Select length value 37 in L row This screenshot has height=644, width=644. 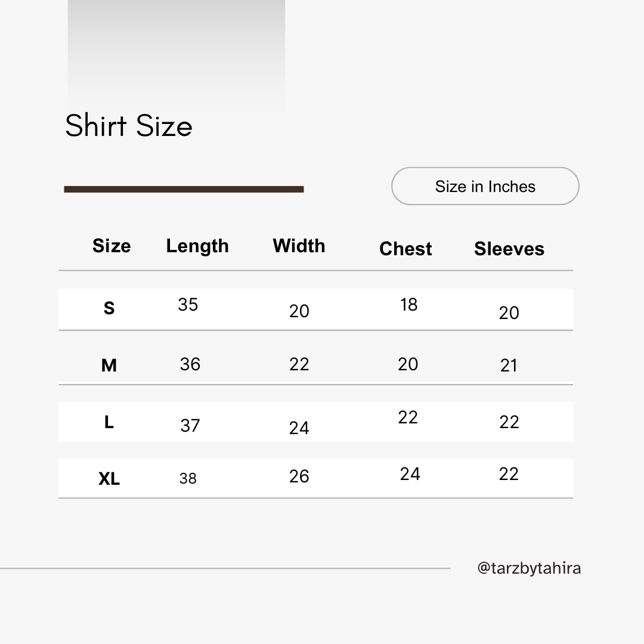[x=190, y=425]
